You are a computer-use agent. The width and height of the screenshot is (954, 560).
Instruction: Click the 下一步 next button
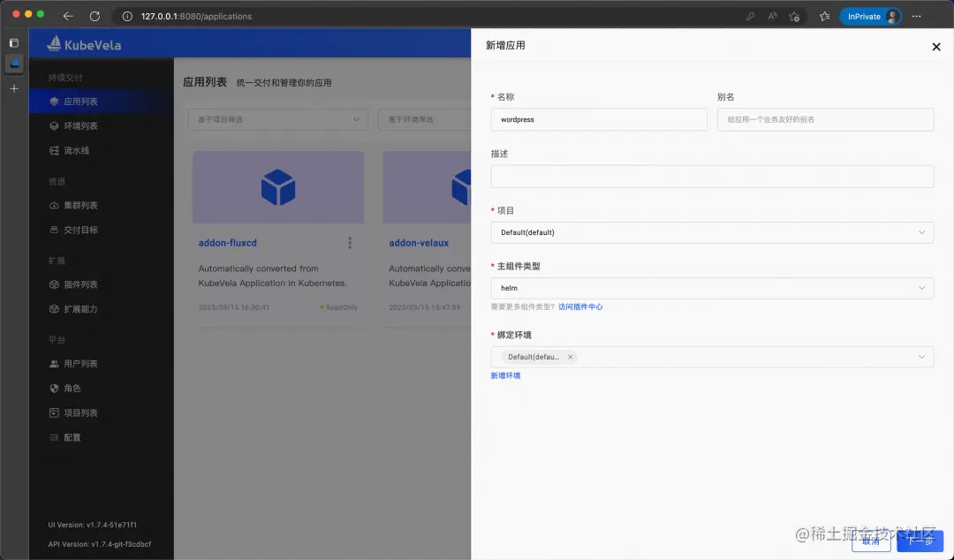(x=920, y=541)
